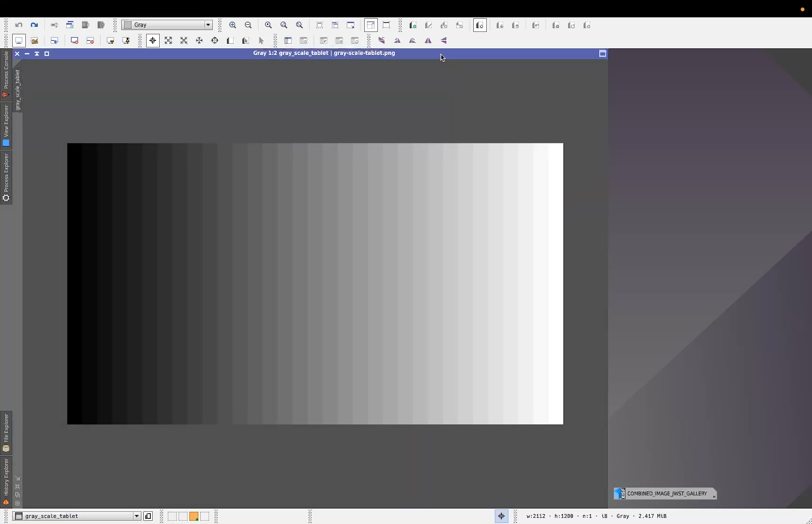Select the zoom 1:1 magnifier icon
812x524 pixels.
coord(268,25)
